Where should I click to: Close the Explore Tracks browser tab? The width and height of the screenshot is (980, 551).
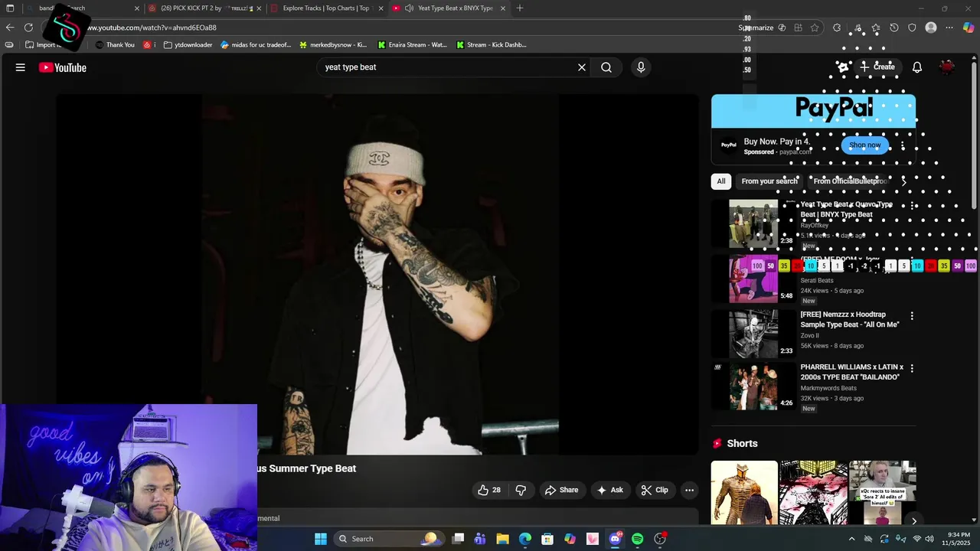click(381, 8)
